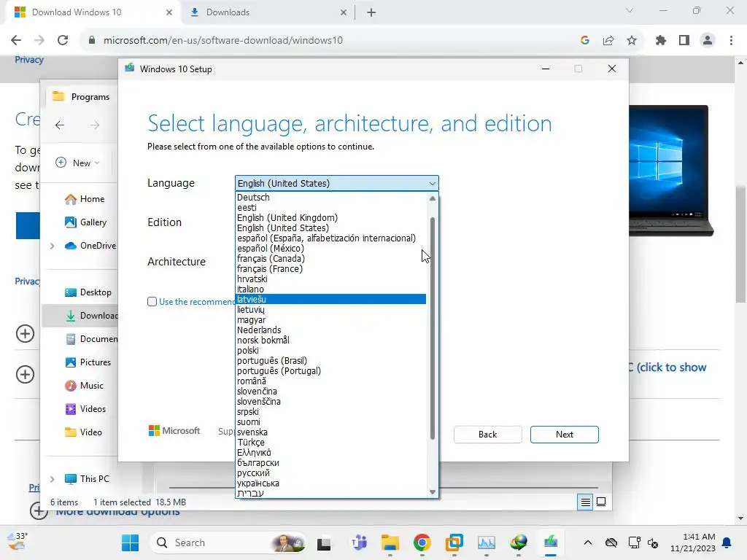Open a new Chrome tab
This screenshot has height=560, width=747.
371,13
